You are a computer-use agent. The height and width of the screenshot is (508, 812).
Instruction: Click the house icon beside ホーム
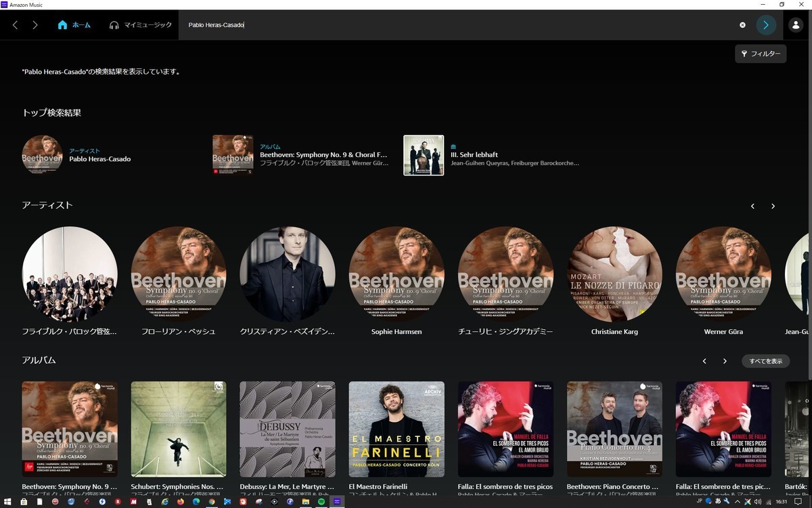point(62,25)
